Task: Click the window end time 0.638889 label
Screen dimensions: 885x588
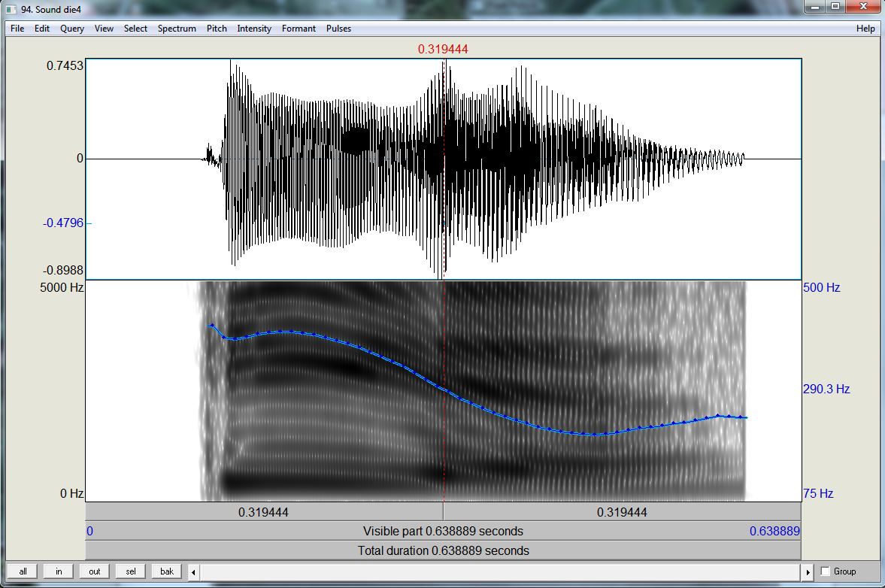Action: click(774, 531)
